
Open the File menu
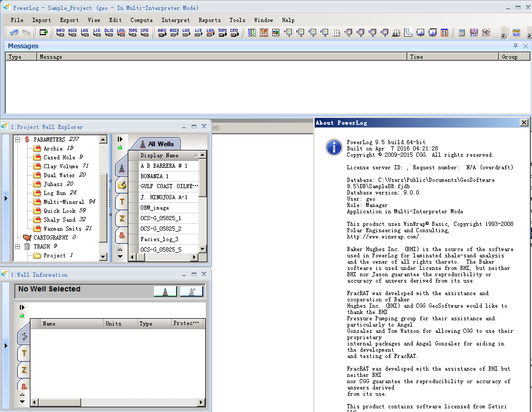(x=17, y=20)
